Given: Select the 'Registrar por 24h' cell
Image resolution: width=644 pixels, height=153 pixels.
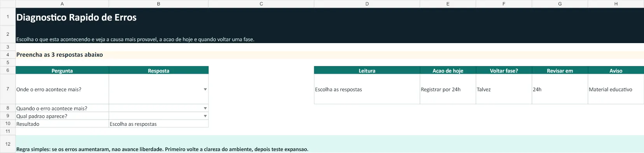Looking at the screenshot, I should (x=448, y=89).
